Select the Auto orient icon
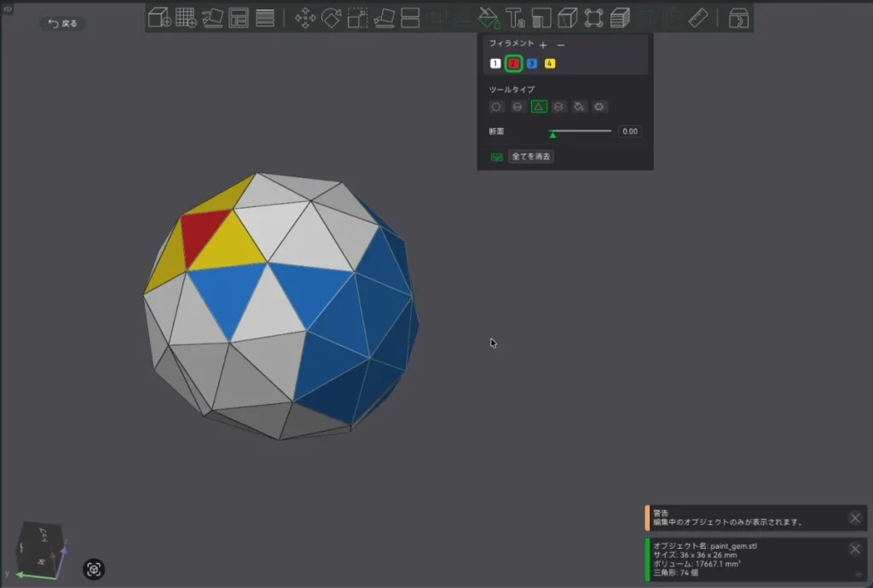 click(x=212, y=18)
